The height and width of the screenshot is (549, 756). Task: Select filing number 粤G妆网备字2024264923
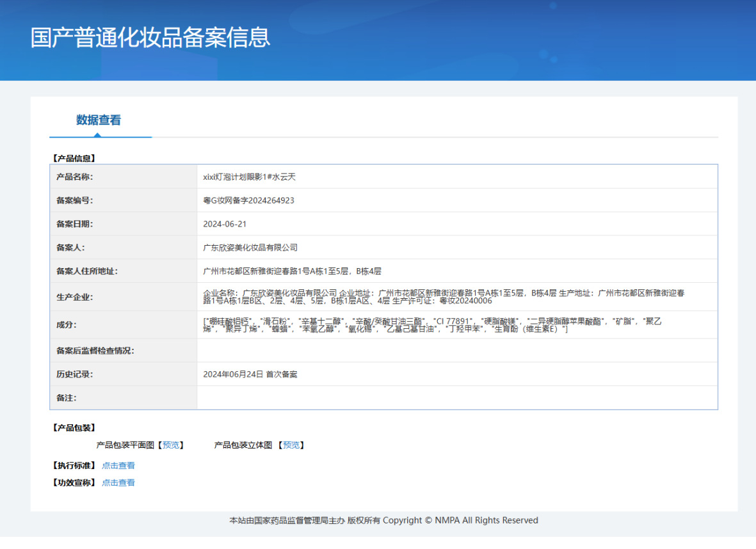point(248,201)
